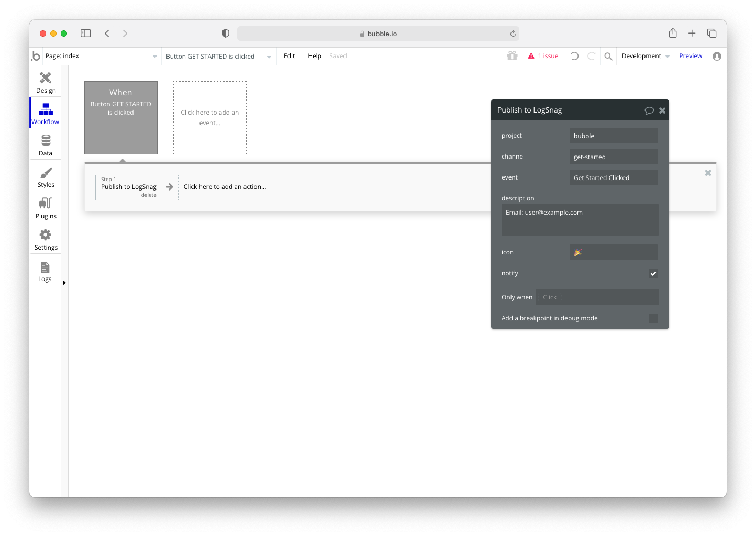Click the Safari address bar
This screenshot has width=756, height=536.
[x=378, y=33]
